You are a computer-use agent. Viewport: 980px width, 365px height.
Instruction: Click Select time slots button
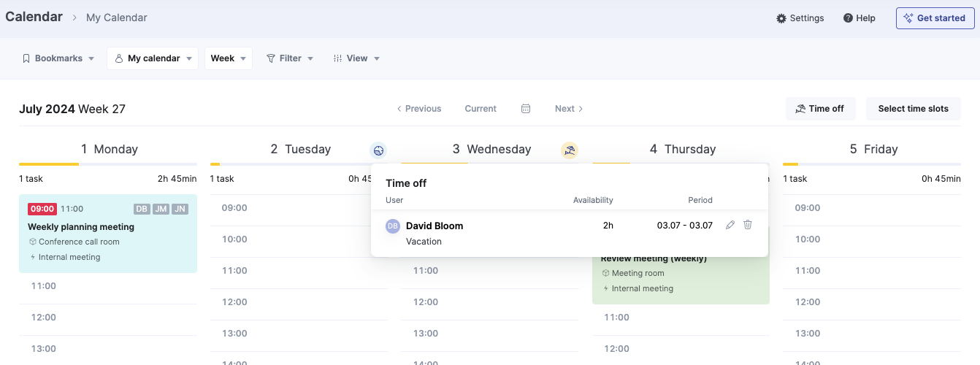coord(914,109)
